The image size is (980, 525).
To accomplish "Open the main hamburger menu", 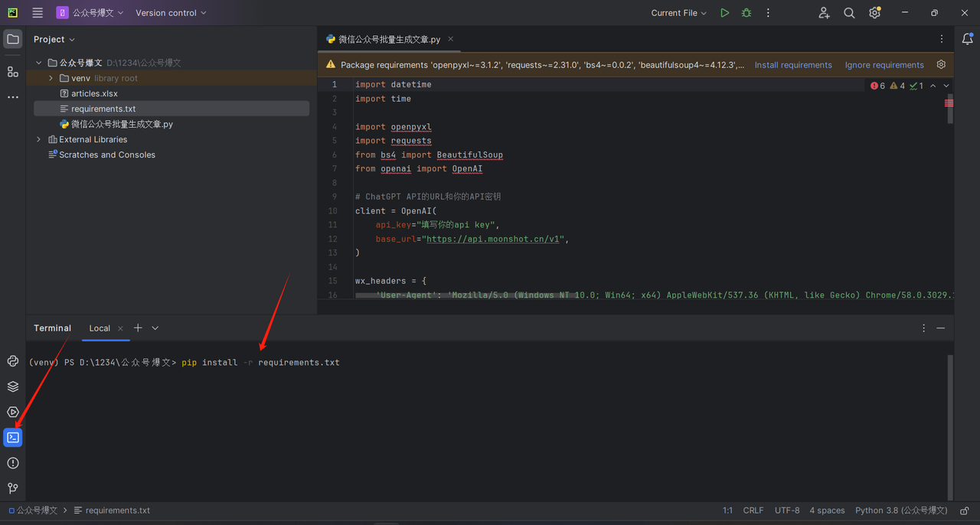I will tap(38, 13).
